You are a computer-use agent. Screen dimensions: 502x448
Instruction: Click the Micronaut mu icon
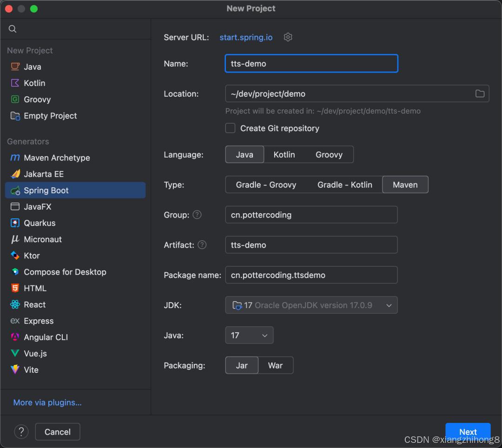click(15, 239)
